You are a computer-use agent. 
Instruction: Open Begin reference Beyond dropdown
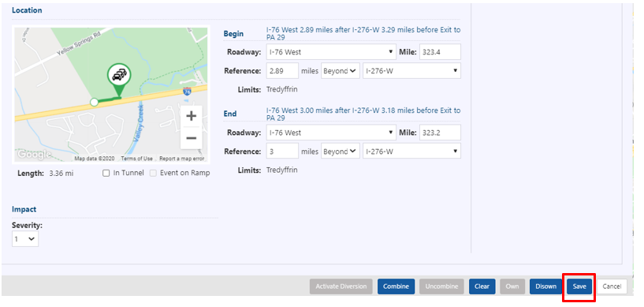pyautogui.click(x=341, y=71)
